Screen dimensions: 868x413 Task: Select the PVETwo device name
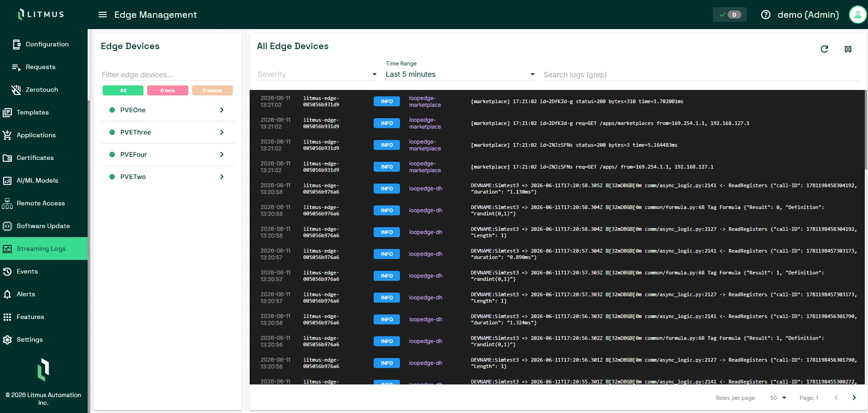[x=133, y=177]
